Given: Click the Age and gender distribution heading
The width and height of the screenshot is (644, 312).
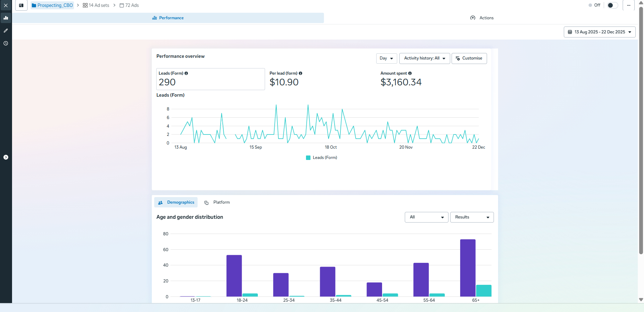Looking at the screenshot, I should [190, 217].
